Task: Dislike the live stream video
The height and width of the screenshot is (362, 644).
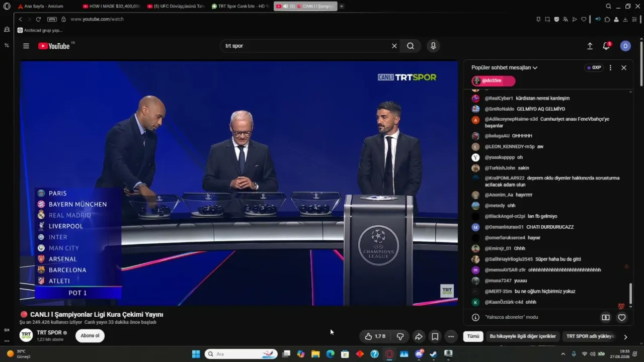Action: click(x=400, y=336)
